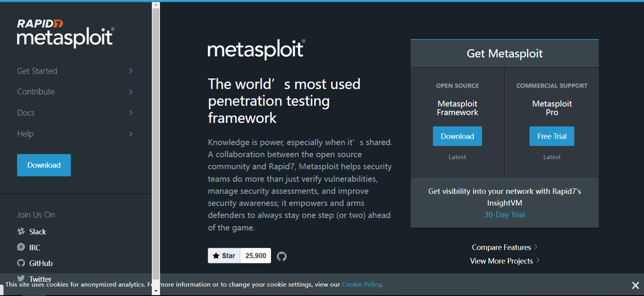Click the Metasploit Pro title
The image size is (644, 296).
coord(552,108)
